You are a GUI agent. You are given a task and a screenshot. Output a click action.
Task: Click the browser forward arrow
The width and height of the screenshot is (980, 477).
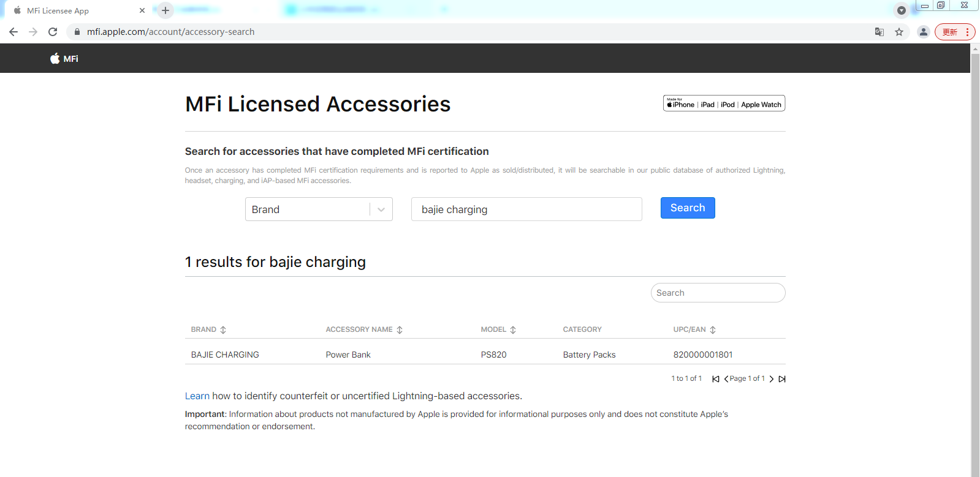33,32
